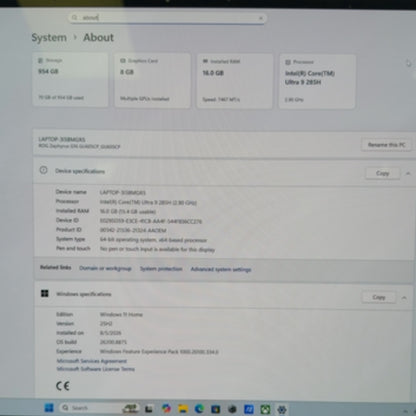Click the Windows Feature Experience Pack value

[x=159, y=352]
